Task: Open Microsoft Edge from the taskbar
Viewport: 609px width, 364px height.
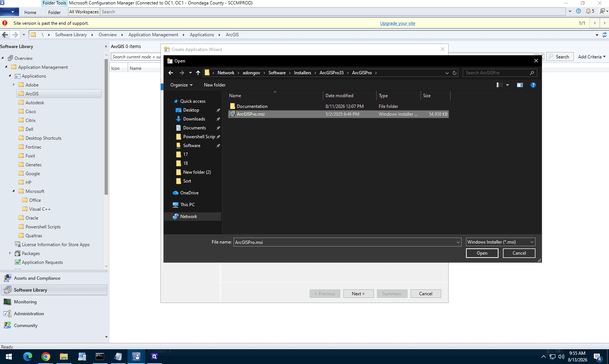Action: click(28, 357)
